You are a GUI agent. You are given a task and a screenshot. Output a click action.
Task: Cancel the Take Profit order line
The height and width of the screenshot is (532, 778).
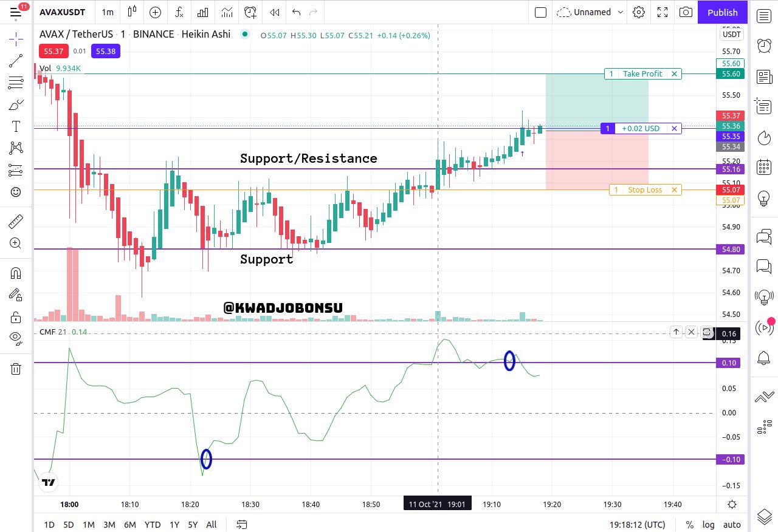[674, 74]
